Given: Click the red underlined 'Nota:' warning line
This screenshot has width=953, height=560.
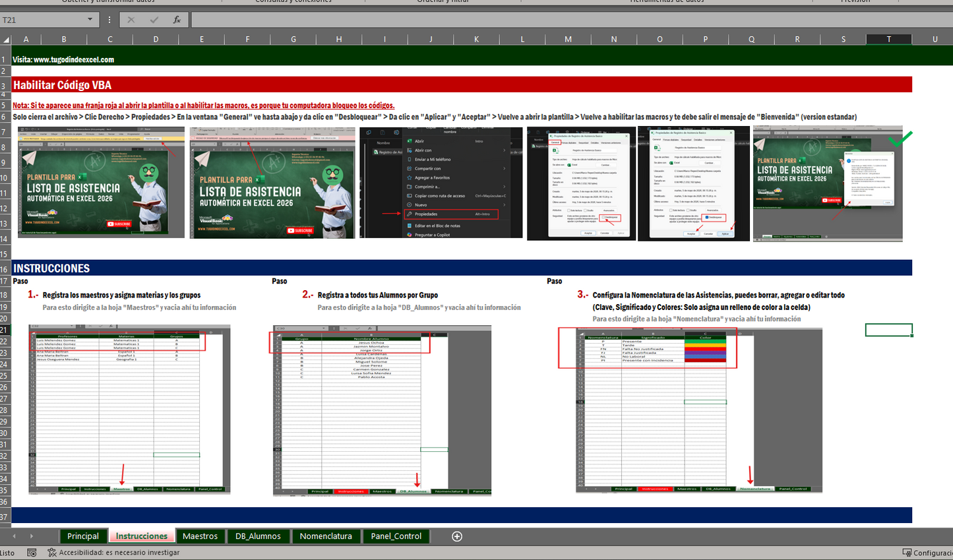Looking at the screenshot, I should click(x=204, y=106).
